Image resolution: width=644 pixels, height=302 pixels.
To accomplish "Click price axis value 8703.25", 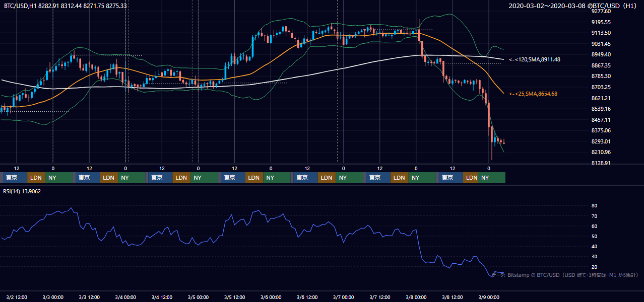I will (601, 87).
